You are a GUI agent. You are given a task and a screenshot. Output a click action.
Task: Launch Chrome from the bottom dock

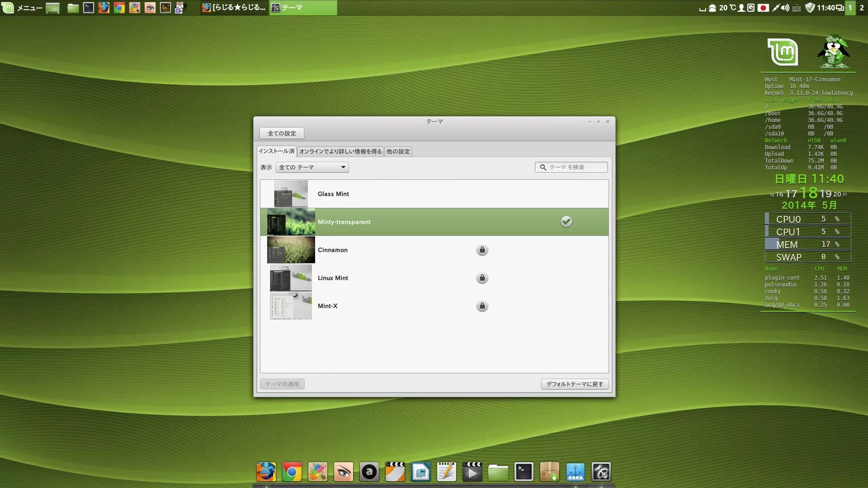[292, 472]
